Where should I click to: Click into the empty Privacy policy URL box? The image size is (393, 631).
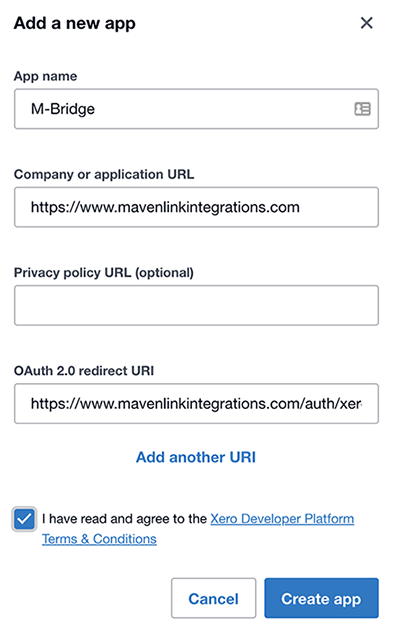(196, 305)
